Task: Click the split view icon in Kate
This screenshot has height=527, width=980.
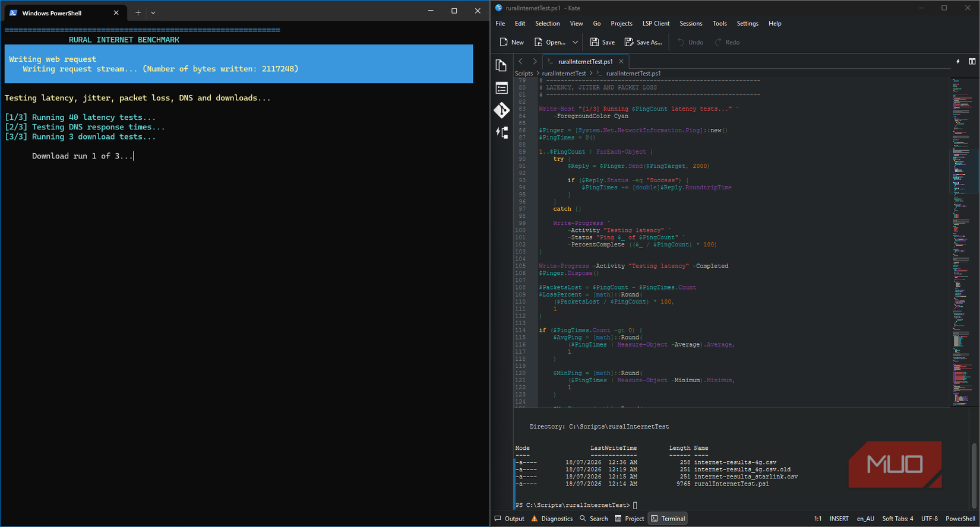Action: point(972,61)
